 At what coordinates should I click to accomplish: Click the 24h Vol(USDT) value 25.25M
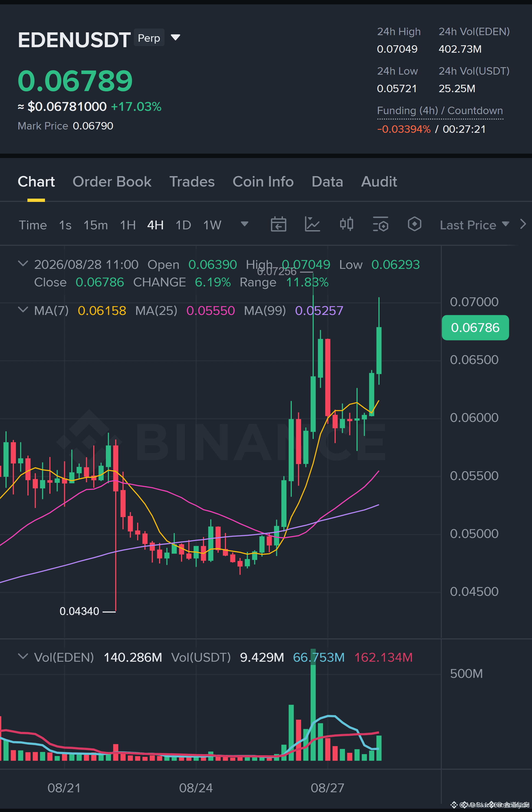point(457,89)
